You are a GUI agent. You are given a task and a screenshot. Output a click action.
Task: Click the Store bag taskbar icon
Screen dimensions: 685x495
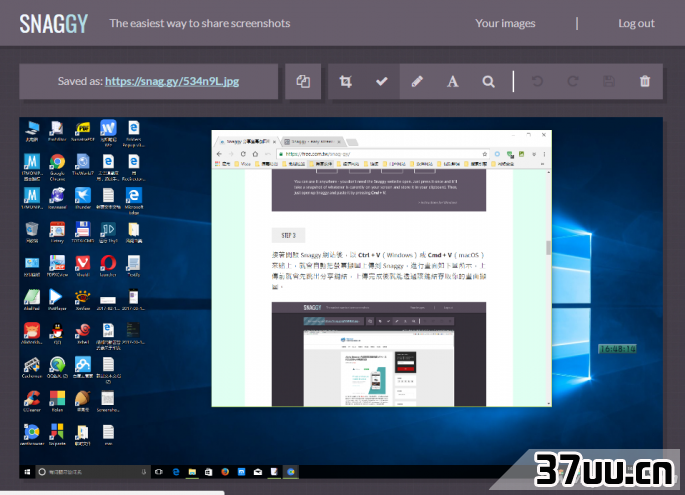[209, 472]
